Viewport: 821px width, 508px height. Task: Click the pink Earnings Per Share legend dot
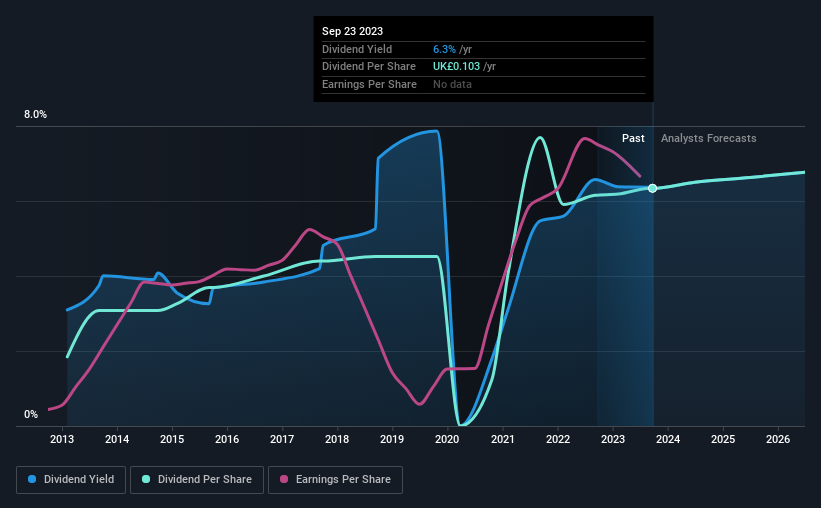[284, 479]
